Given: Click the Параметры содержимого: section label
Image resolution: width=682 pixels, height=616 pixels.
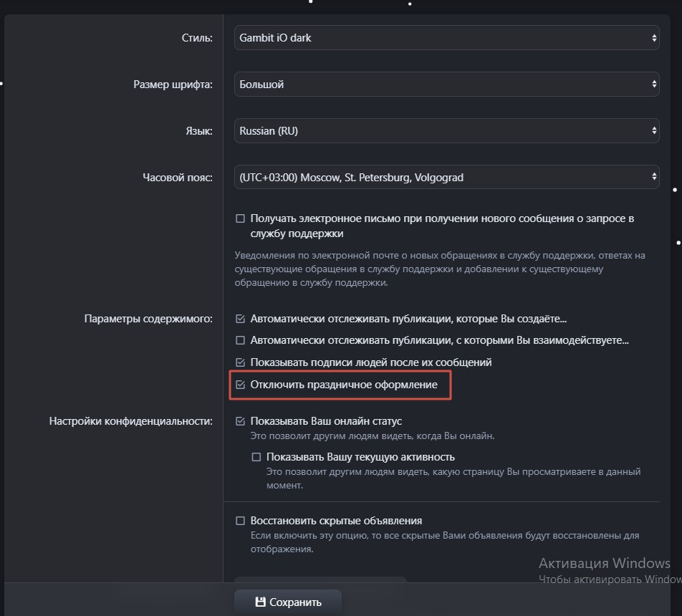Looking at the screenshot, I should (148, 319).
